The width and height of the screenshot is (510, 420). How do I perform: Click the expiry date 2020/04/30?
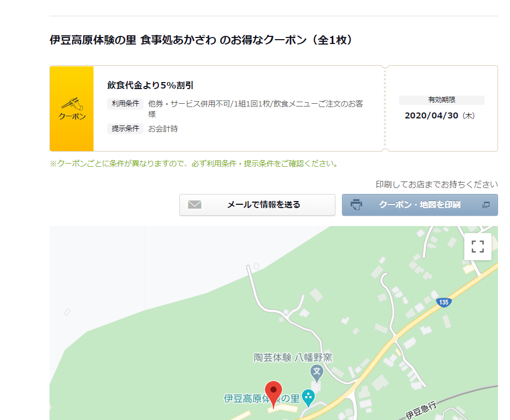(432, 116)
